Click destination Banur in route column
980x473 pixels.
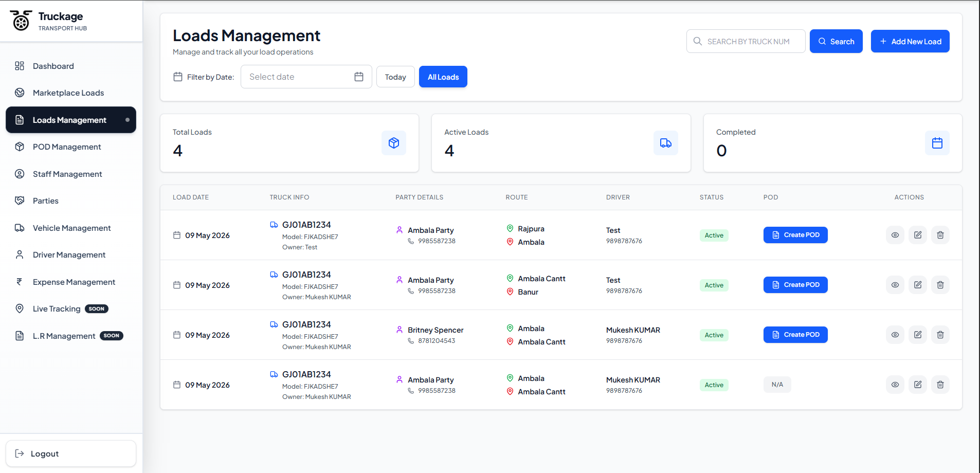[528, 292]
